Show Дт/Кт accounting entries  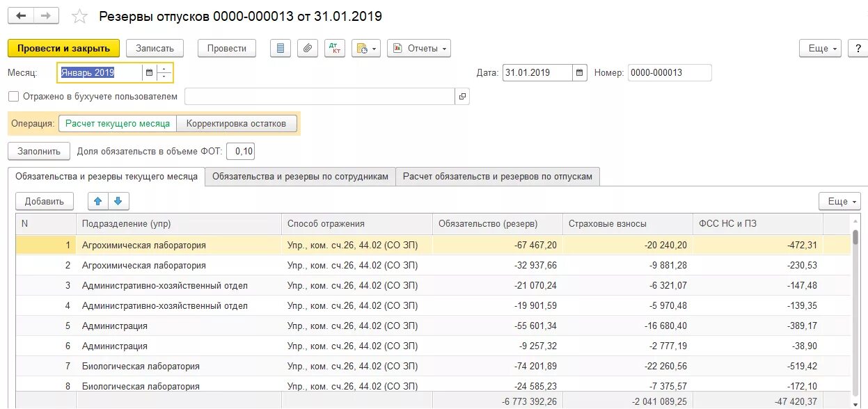(x=335, y=49)
